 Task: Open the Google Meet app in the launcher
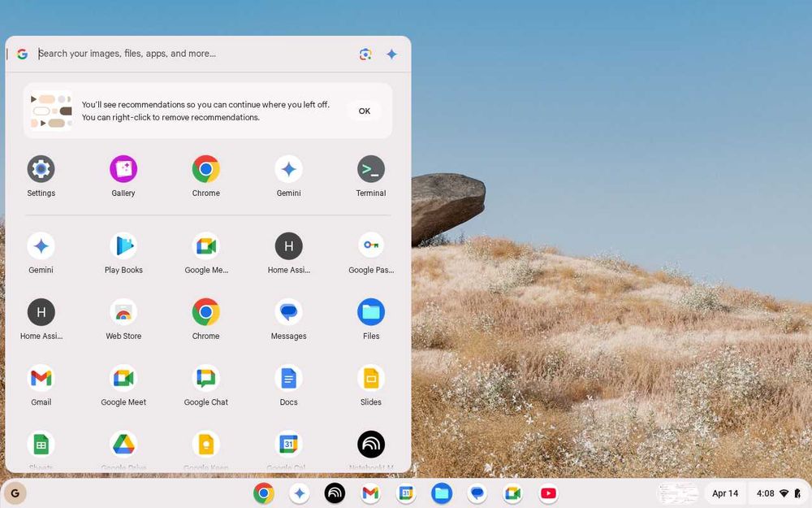coord(123,379)
